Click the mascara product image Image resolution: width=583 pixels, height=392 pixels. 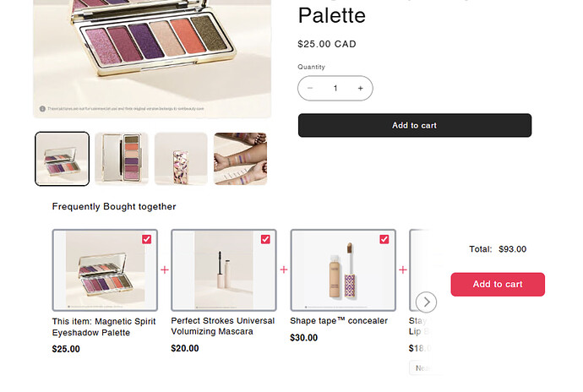tap(224, 270)
